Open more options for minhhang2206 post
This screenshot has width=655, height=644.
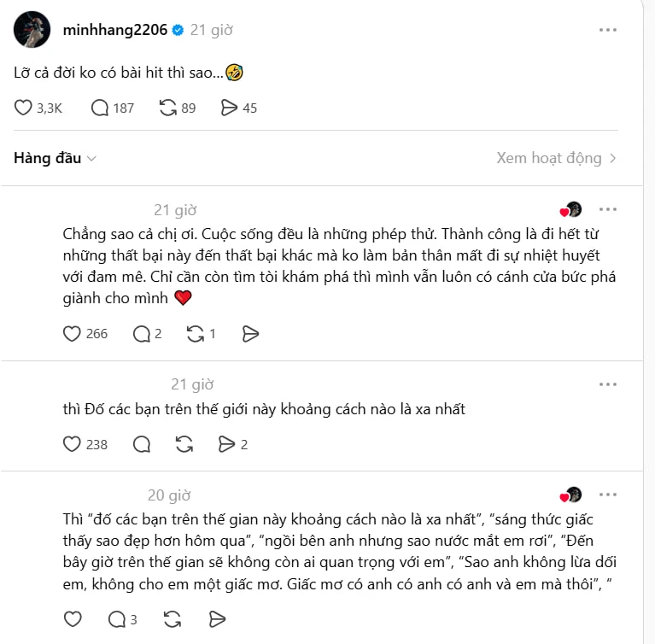point(607,30)
